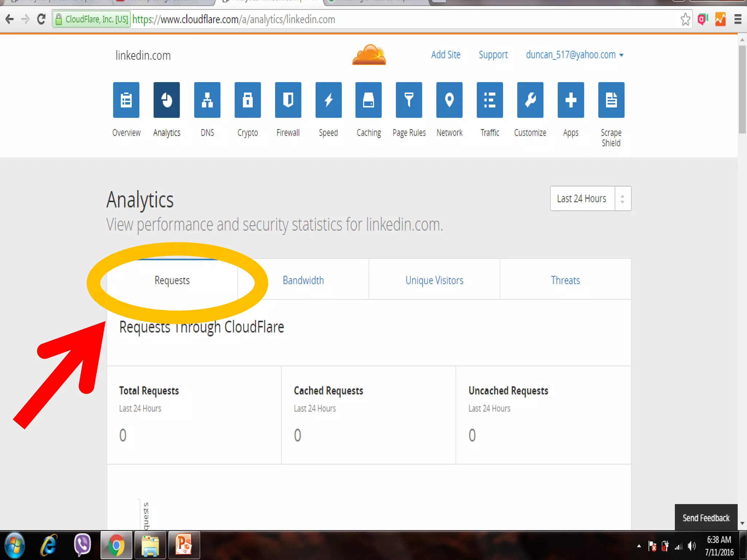
Task: Open the Scrape Shield document icon
Action: (611, 100)
